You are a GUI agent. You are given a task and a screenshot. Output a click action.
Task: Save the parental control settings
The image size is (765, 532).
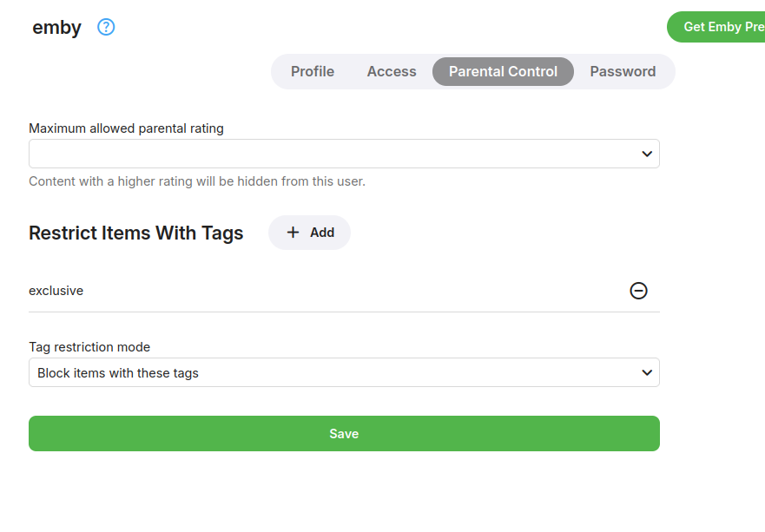(x=344, y=434)
